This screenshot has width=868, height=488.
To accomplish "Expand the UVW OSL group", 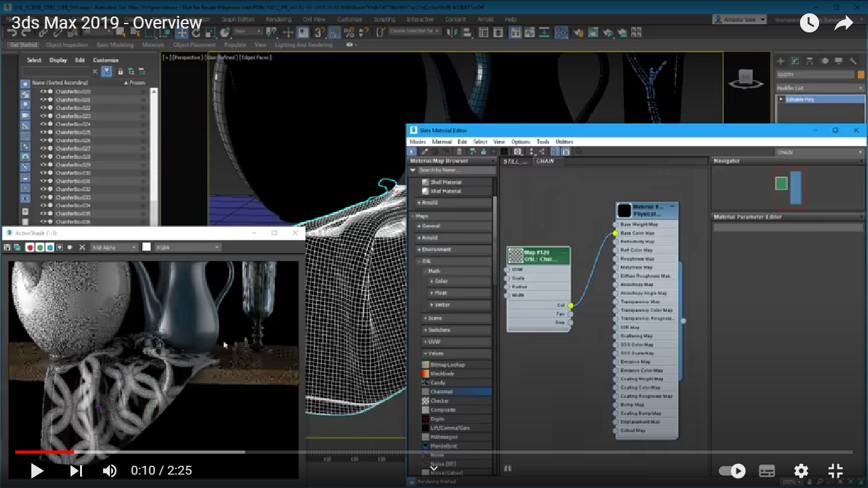I will tap(457, 341).
